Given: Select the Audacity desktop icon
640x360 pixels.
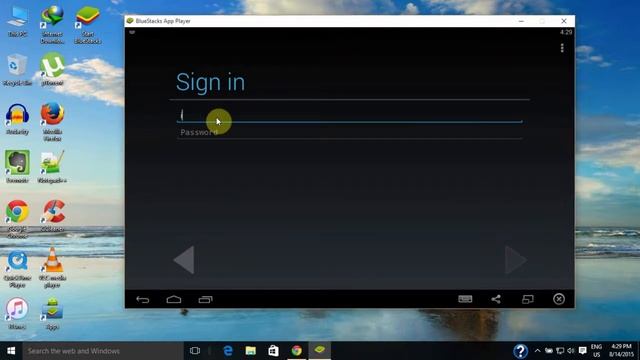Looking at the screenshot, I should [18, 119].
